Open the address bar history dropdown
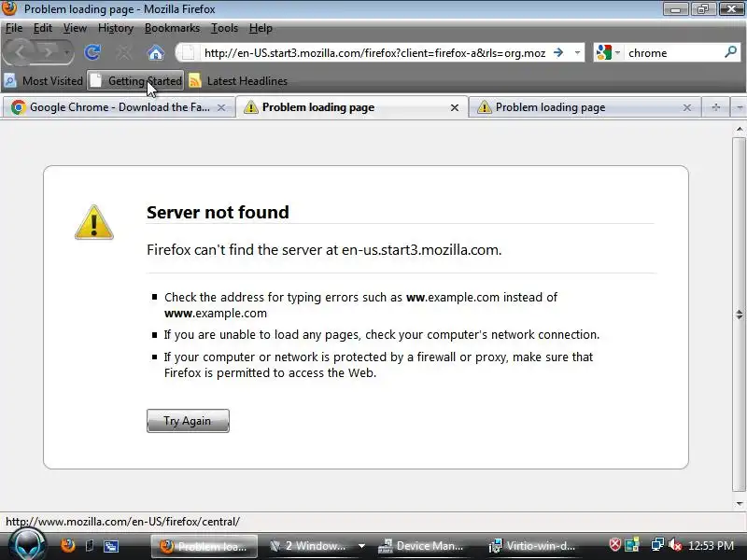 (577, 52)
